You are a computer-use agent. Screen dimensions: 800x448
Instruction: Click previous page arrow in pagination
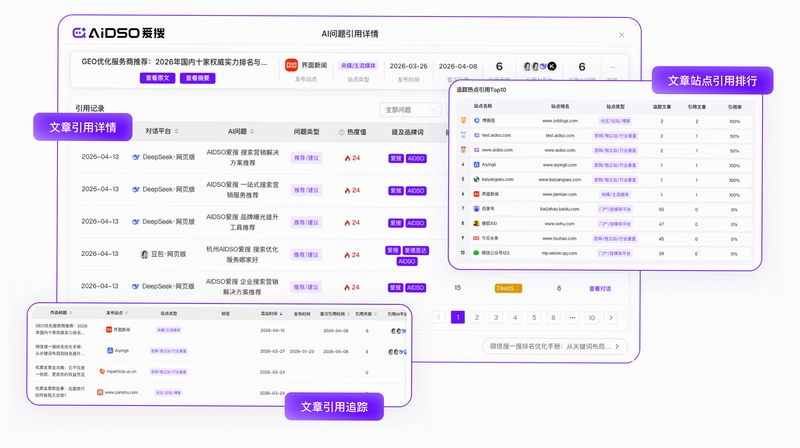439,317
